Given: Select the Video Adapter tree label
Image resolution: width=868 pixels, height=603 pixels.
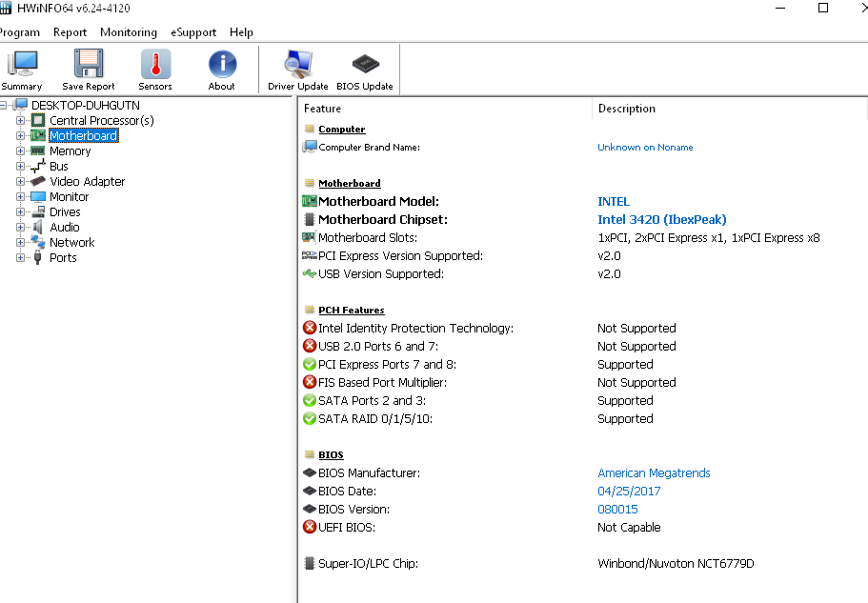Looking at the screenshot, I should (88, 181).
